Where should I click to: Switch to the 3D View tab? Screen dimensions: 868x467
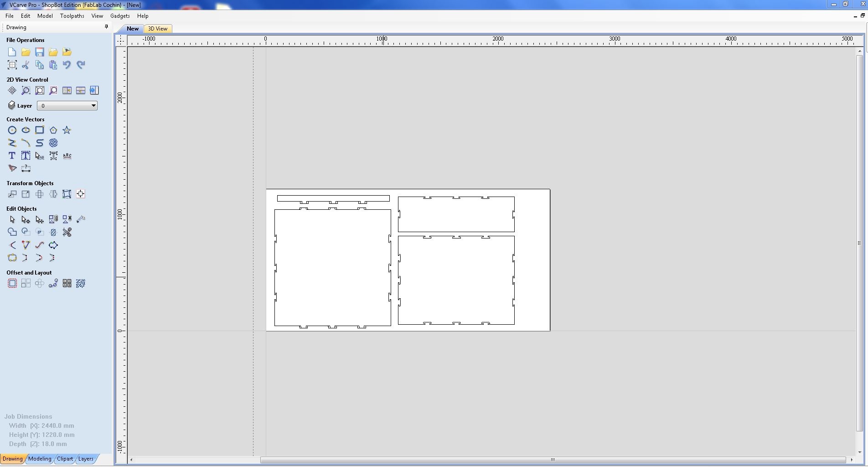[x=158, y=29]
